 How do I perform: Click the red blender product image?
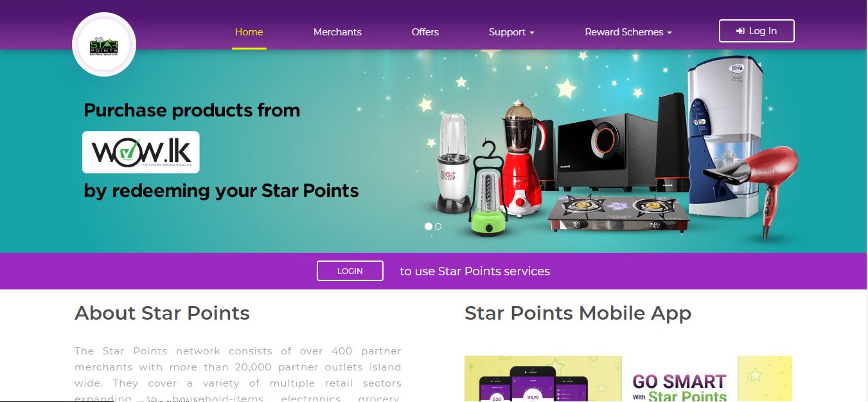520,158
